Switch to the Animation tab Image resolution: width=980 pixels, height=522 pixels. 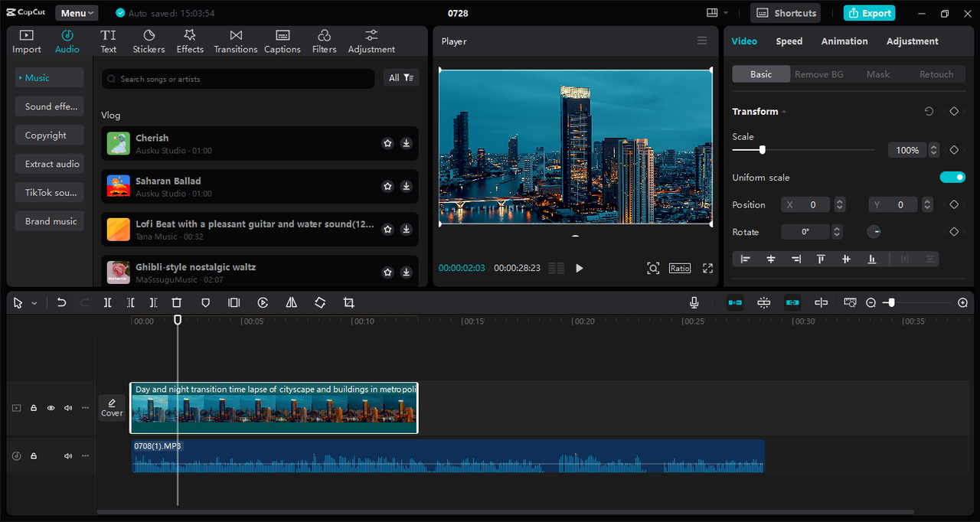[x=844, y=41]
